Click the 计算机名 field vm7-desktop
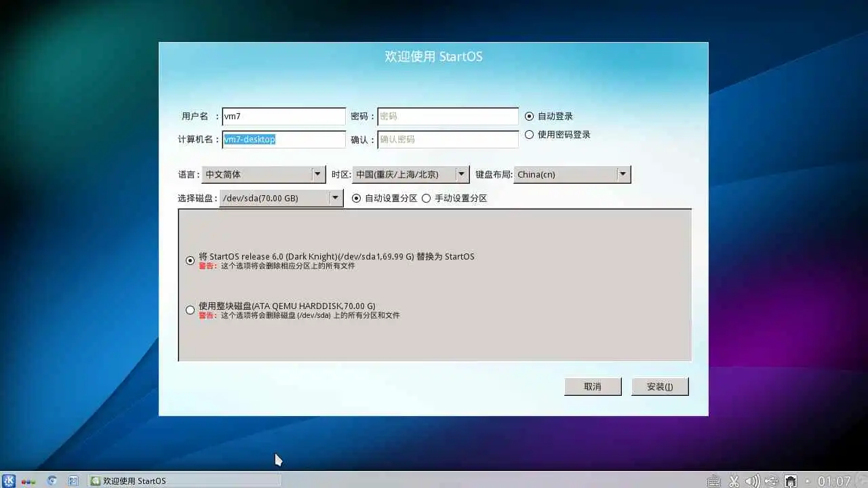 coord(284,139)
